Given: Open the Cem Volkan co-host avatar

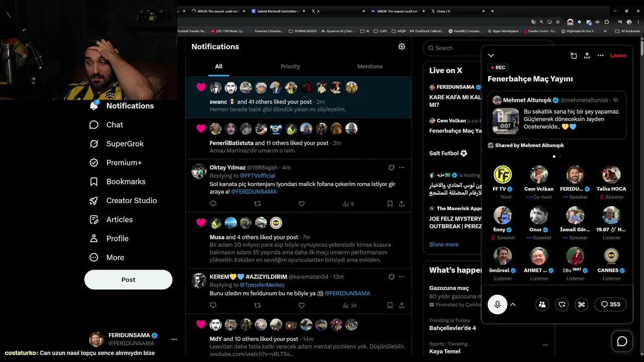Looking at the screenshot, I should coord(539,174).
